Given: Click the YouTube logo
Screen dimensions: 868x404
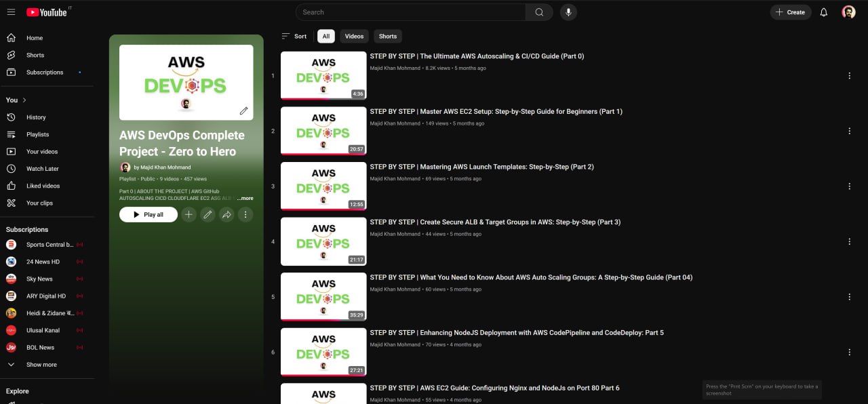Looking at the screenshot, I should coord(47,12).
